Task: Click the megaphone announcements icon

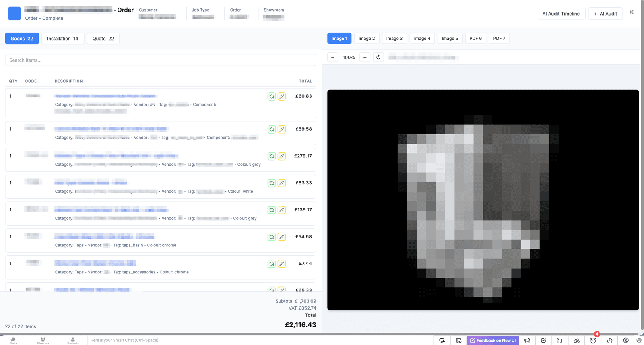Action: click(x=527, y=341)
